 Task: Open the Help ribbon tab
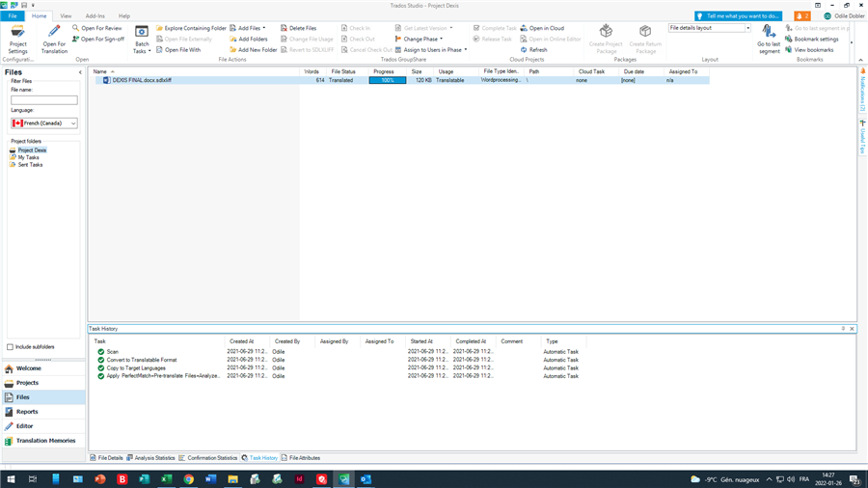[124, 16]
